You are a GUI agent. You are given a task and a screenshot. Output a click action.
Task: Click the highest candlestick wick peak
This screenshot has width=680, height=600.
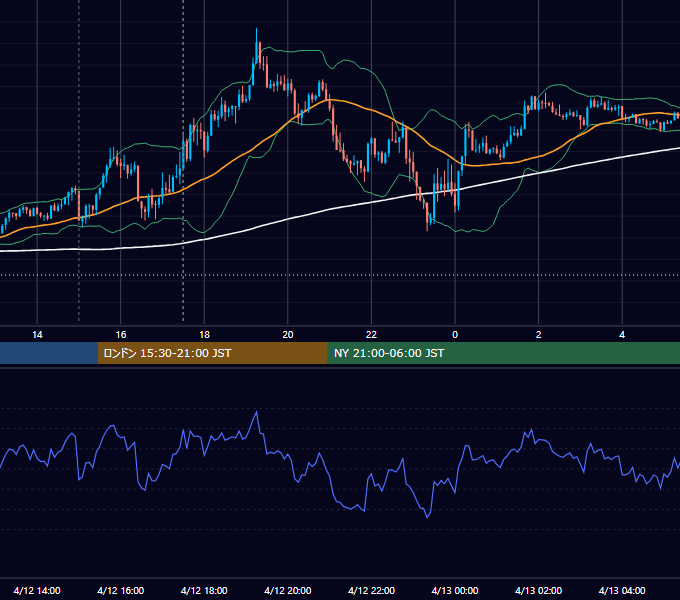[256, 29]
